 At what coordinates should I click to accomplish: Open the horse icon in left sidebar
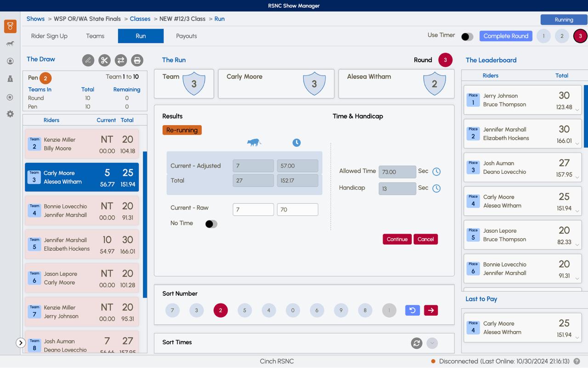(10, 44)
